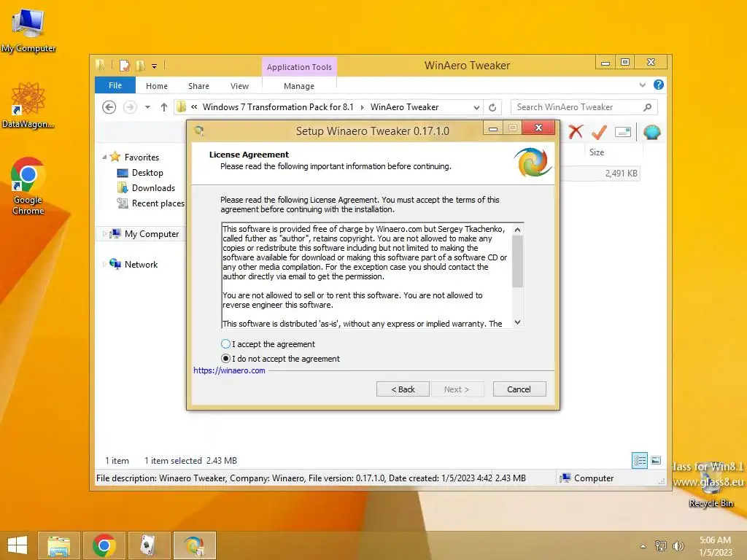Show hidden system tray icons
This screenshot has height=560, width=747.
point(643,546)
